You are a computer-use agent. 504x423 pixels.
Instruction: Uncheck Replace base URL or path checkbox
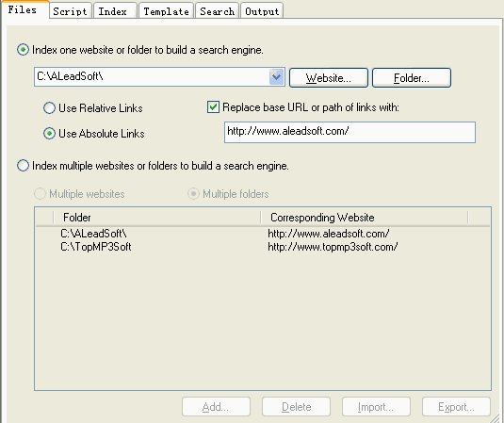click(213, 107)
